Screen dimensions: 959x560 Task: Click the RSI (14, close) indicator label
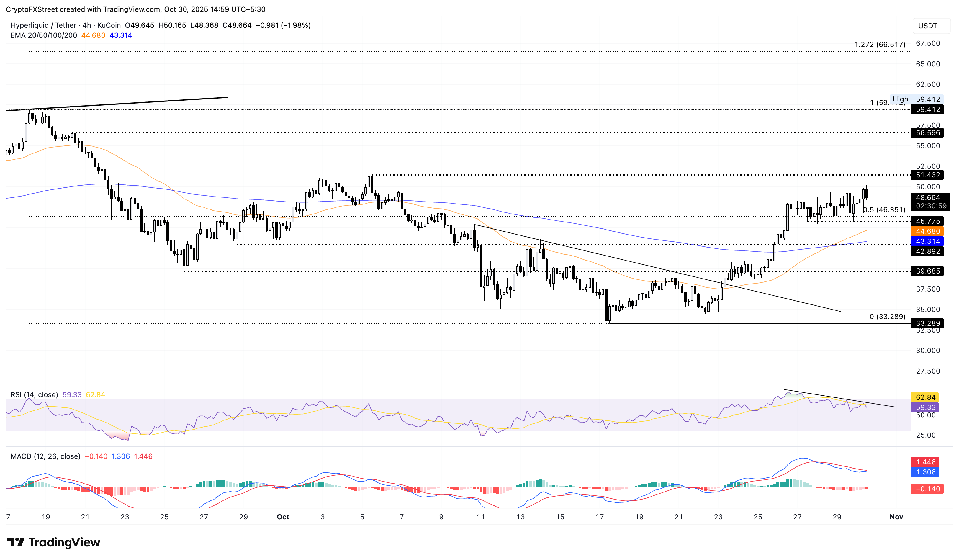(x=34, y=394)
